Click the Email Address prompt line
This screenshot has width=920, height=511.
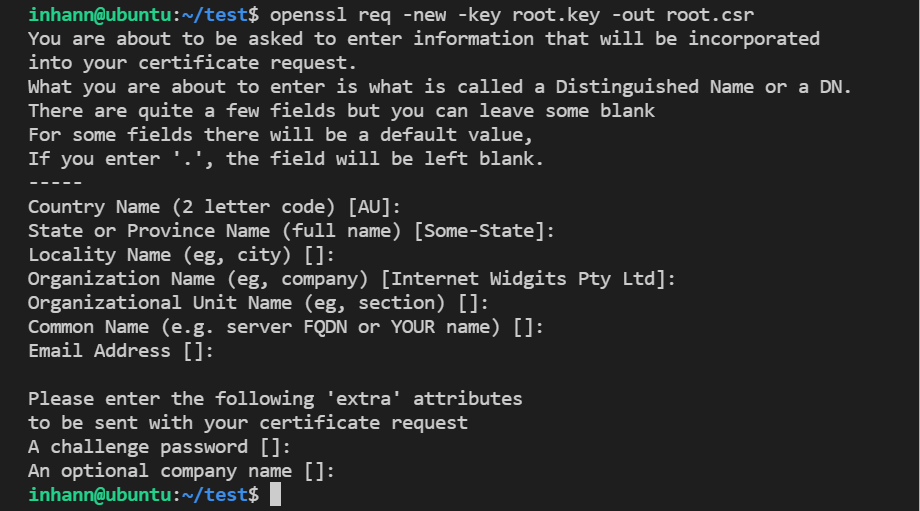coord(121,351)
